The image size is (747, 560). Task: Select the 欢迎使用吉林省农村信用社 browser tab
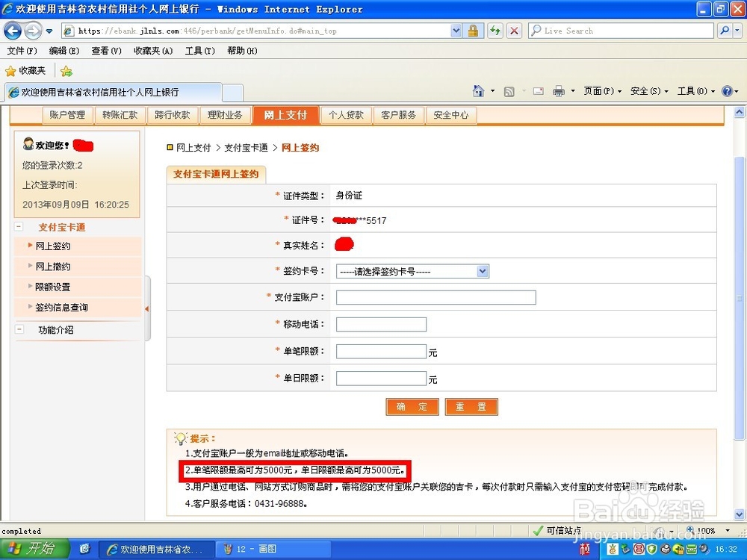click(x=114, y=93)
